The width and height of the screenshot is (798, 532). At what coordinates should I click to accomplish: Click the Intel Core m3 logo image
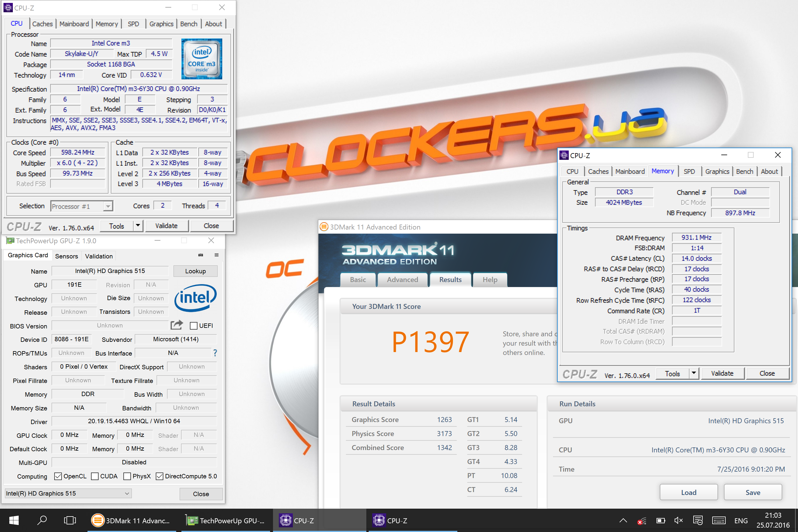(x=202, y=59)
